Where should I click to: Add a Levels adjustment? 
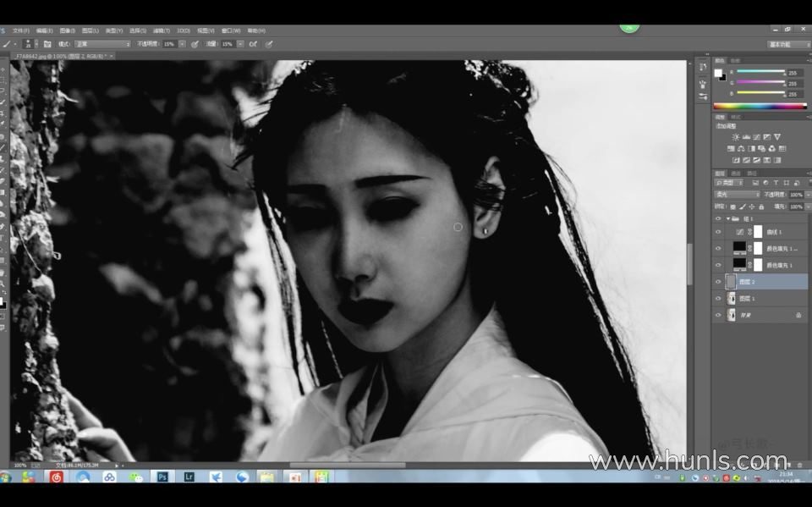[746, 137]
